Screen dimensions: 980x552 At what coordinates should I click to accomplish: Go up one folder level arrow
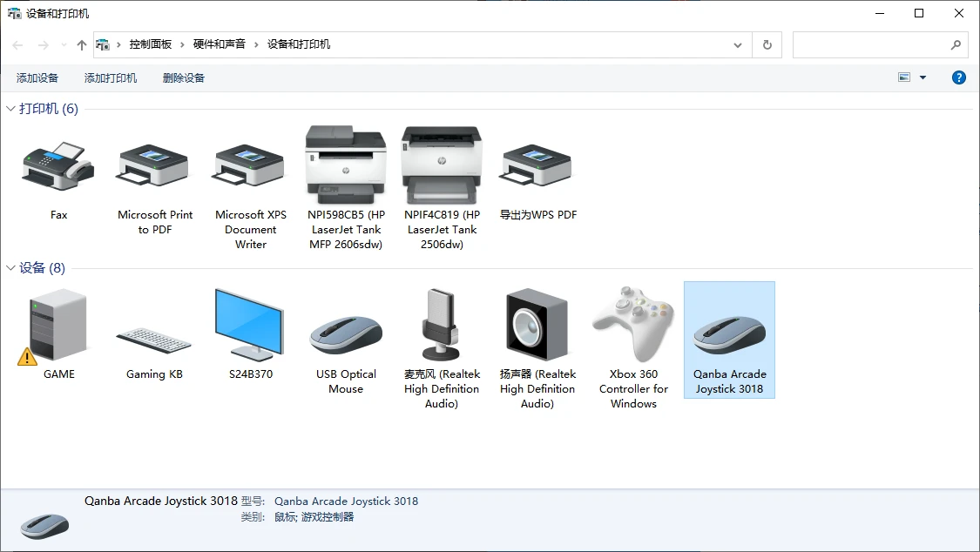[81, 45]
